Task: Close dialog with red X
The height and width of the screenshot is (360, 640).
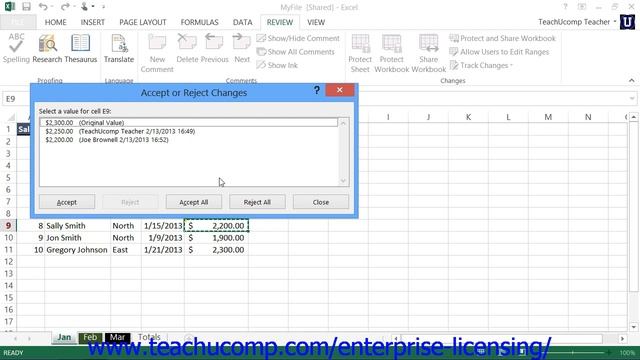Action: 340,90
